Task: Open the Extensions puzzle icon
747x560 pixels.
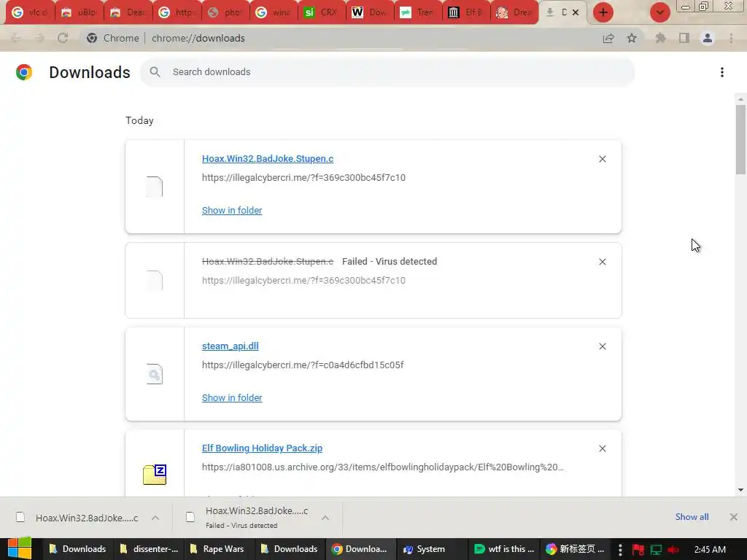Action: click(661, 38)
